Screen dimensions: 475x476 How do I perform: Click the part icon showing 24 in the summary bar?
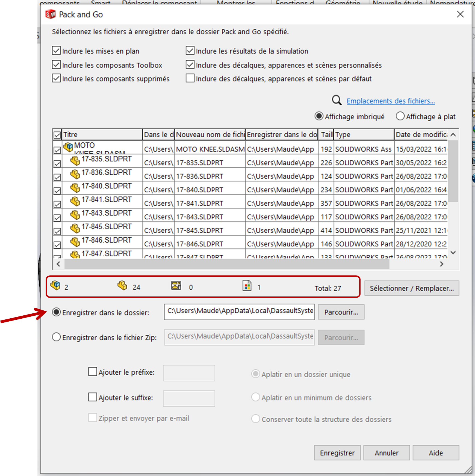click(122, 286)
